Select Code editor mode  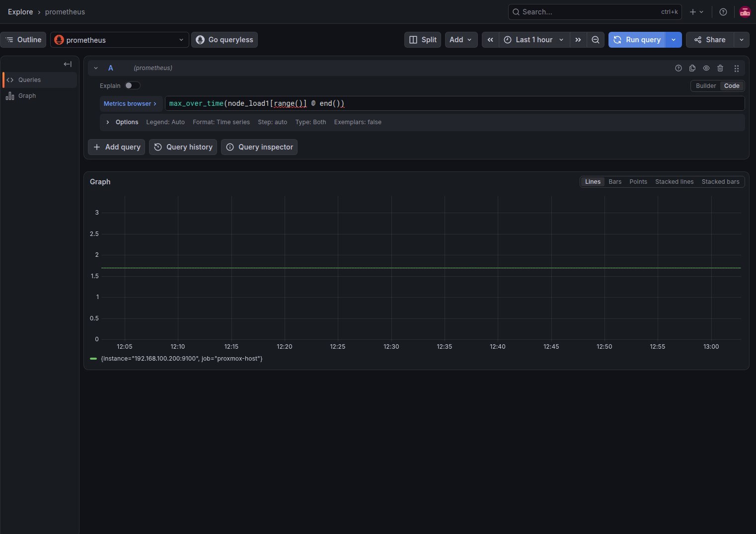point(732,86)
